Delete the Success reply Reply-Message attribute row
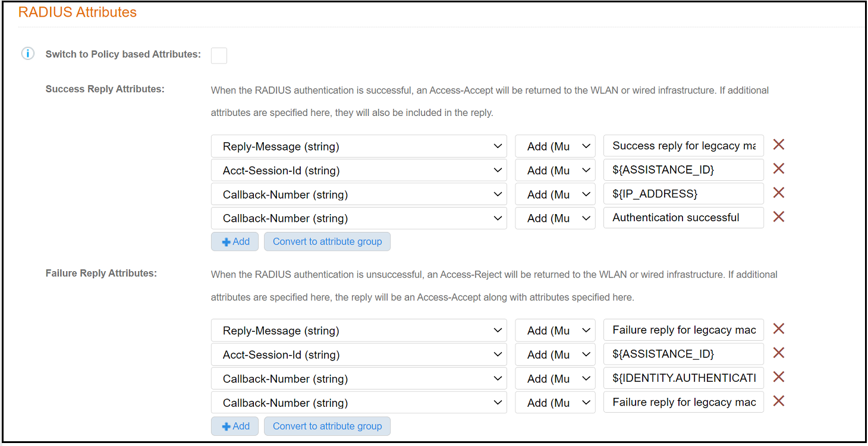Viewport: 868px width, 446px height. coord(778,145)
